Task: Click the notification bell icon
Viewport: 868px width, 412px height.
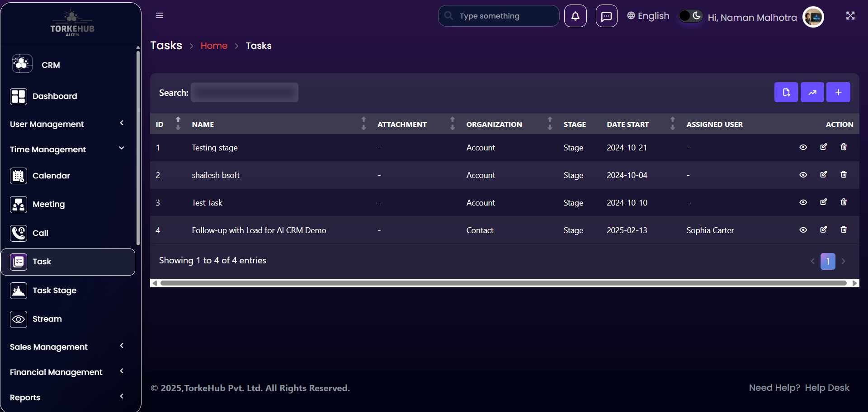Action: coord(575,16)
